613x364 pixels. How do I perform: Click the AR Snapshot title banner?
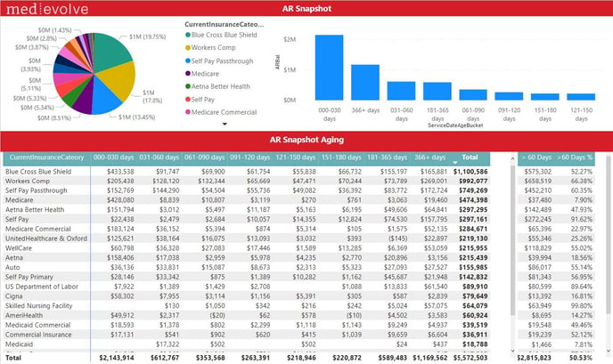point(306,9)
